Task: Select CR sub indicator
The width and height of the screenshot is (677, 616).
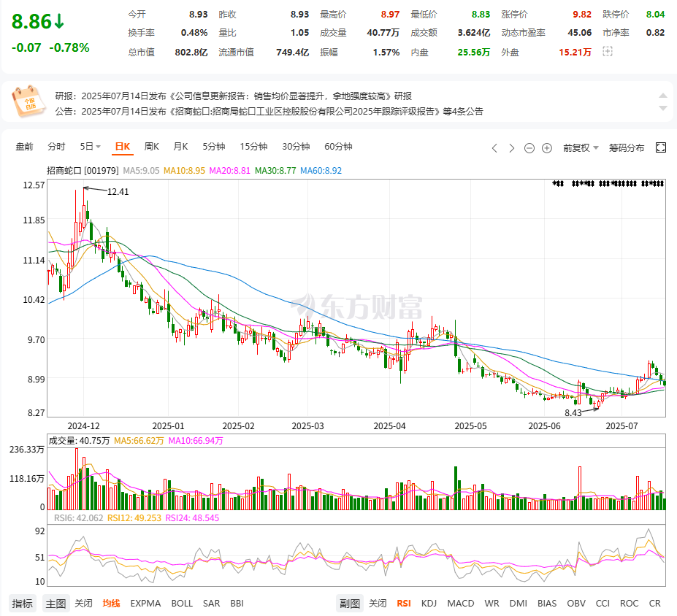Action: 654,603
